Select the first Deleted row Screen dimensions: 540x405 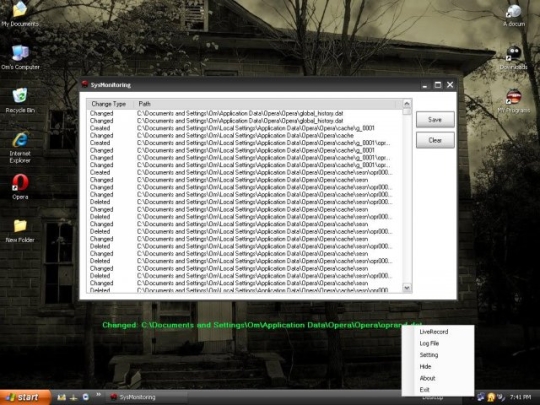click(245, 202)
